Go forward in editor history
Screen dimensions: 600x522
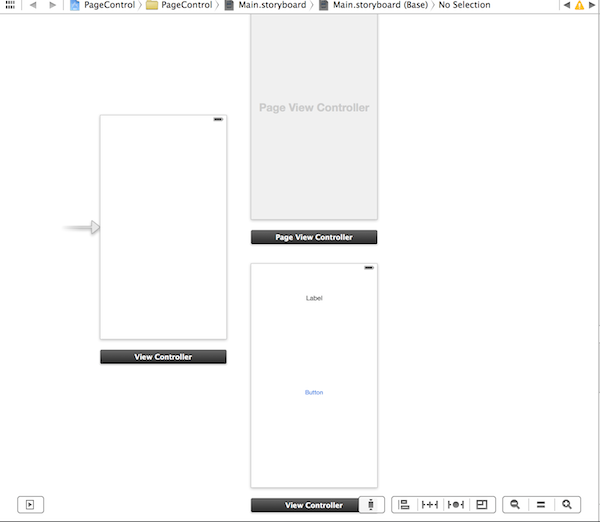pyautogui.click(x=52, y=5)
